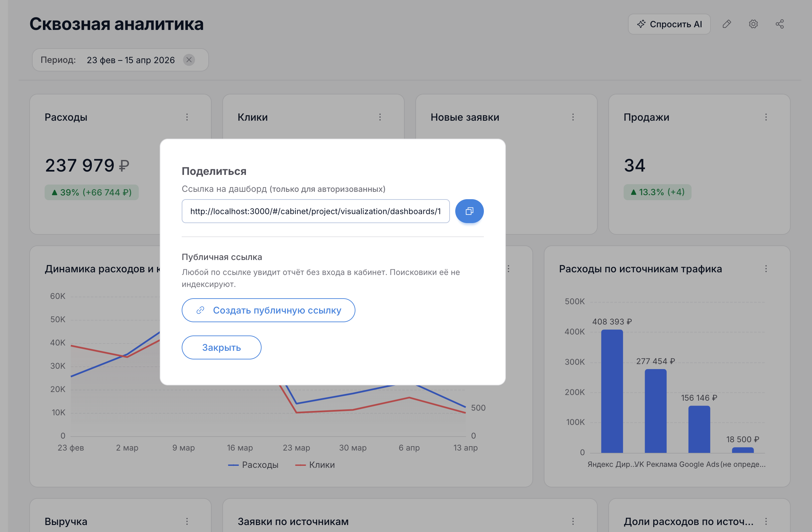Toggle Расходы series in chart legend

(253, 465)
